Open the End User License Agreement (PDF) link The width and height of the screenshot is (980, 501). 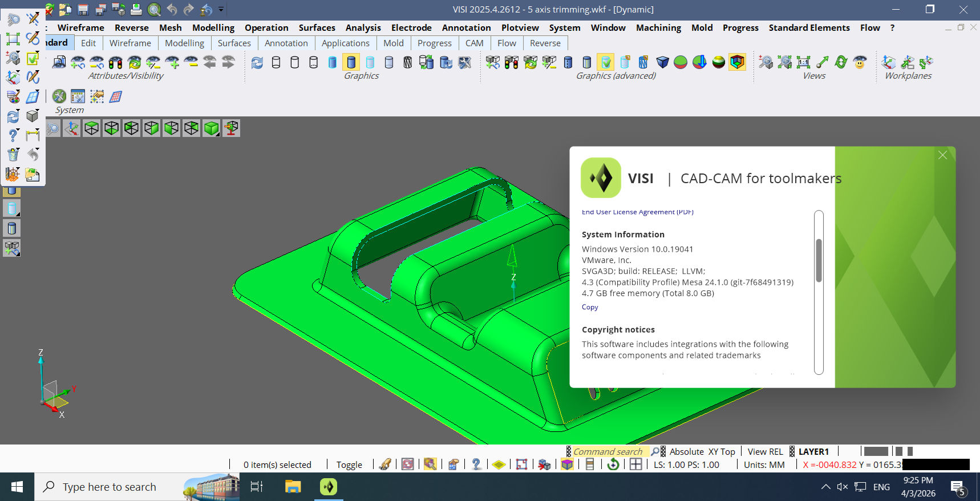[x=638, y=212]
